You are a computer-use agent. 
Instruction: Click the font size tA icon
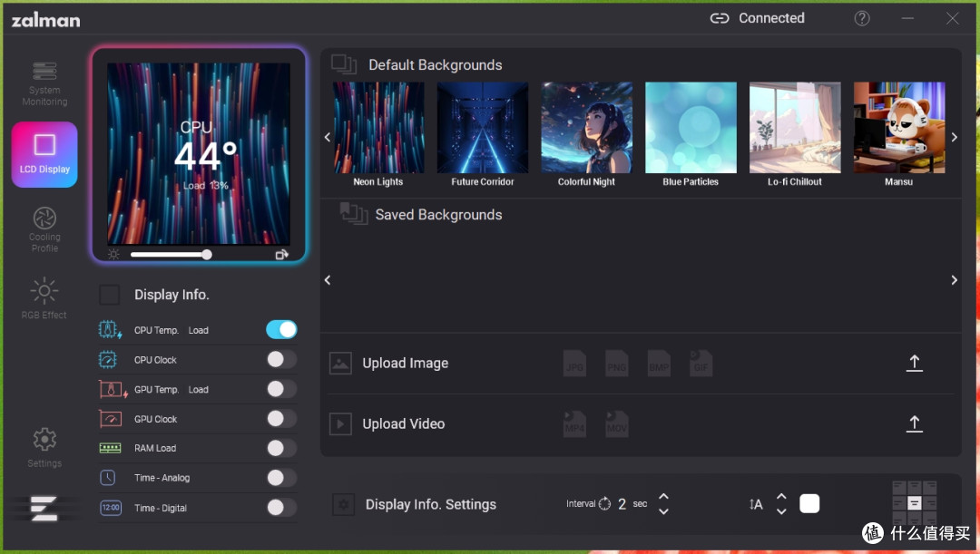tap(756, 504)
